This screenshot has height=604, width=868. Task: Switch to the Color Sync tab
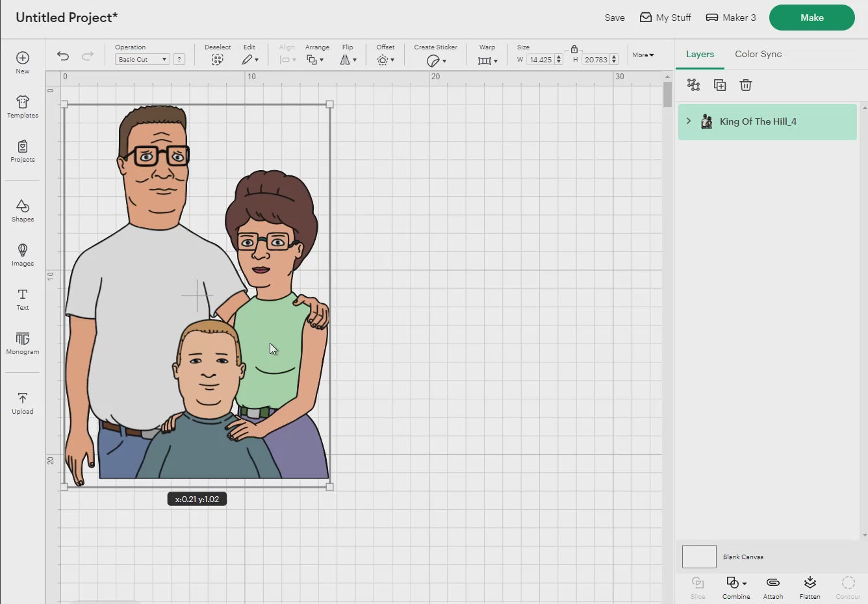pos(758,54)
